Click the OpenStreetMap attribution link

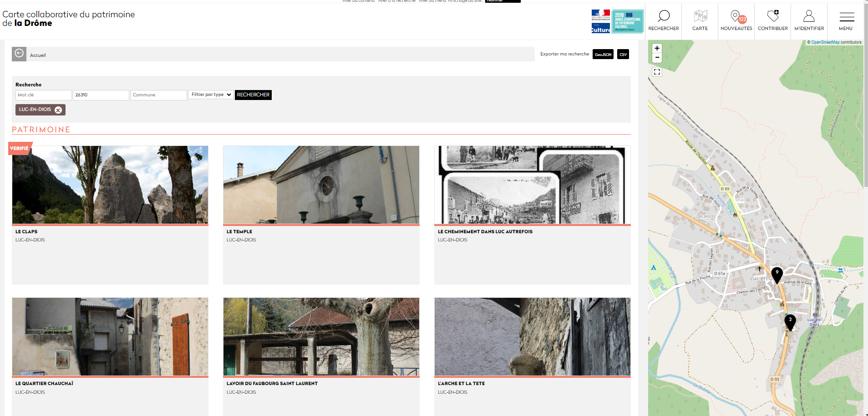pyautogui.click(x=825, y=42)
